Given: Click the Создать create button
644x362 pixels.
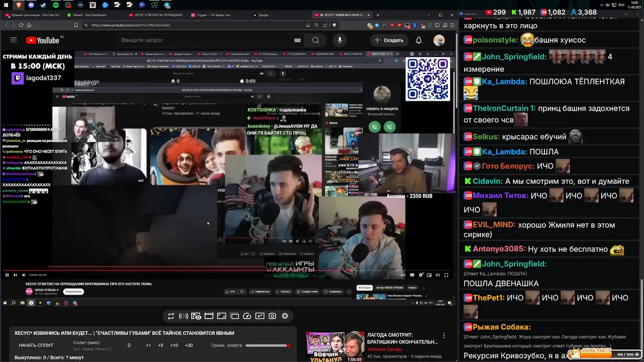Looking at the screenshot, I should 388,40.
